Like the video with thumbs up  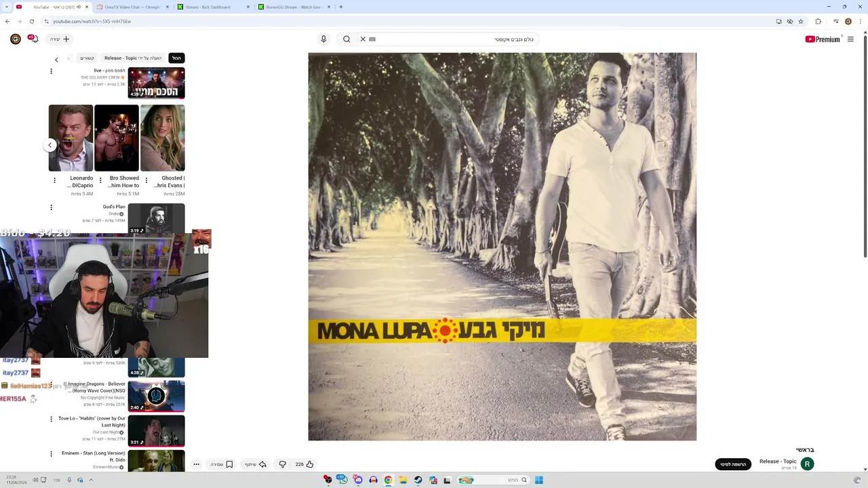click(x=304, y=464)
